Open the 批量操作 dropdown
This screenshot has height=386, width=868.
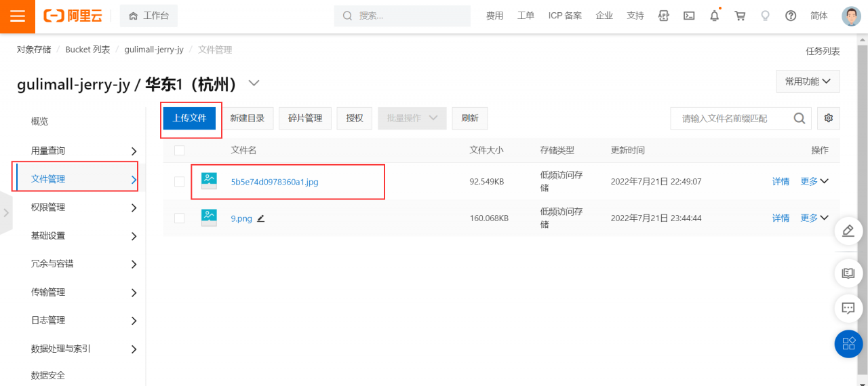pos(412,118)
